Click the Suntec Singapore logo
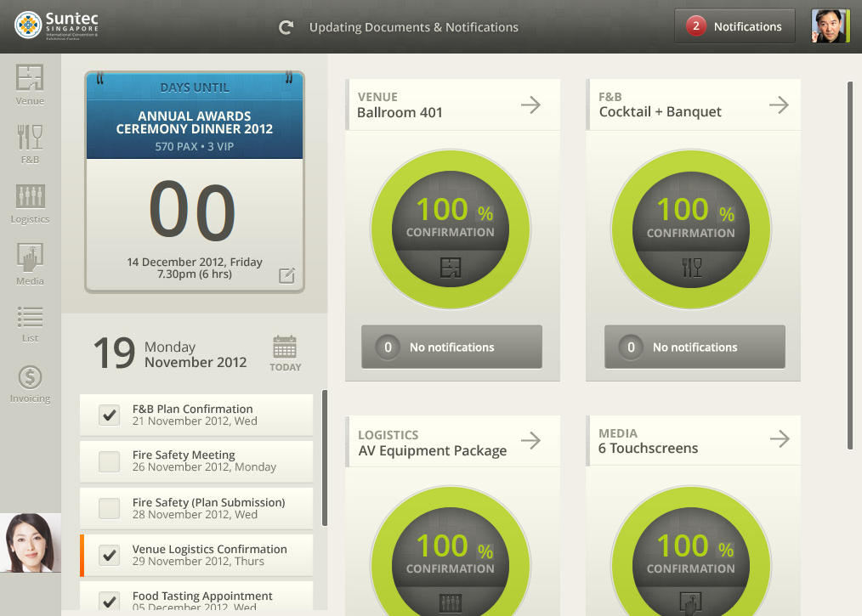Screen dimensions: 862x616 (56, 25)
